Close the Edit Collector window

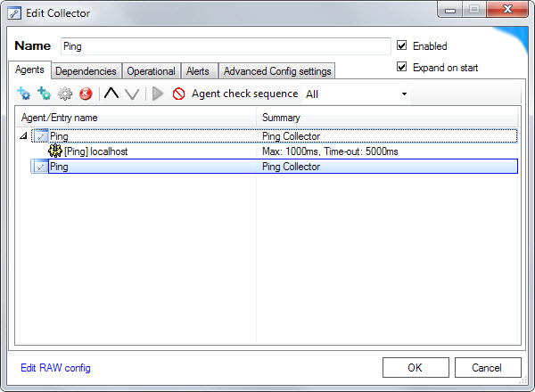pyautogui.click(x=507, y=9)
